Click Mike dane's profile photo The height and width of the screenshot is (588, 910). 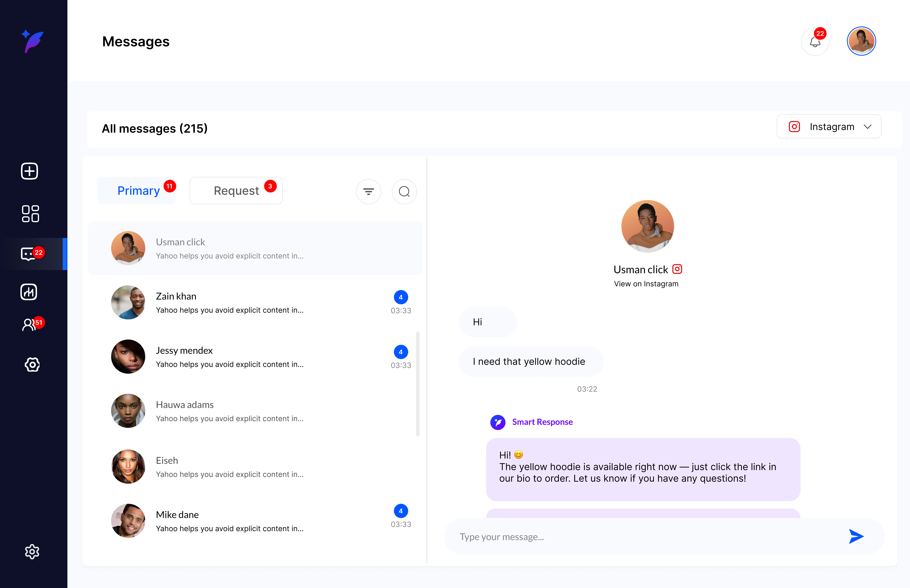tap(128, 521)
